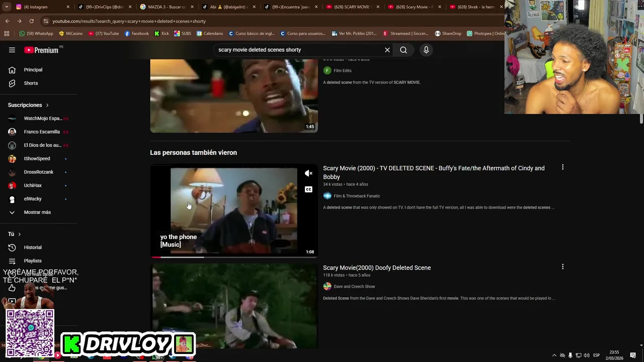This screenshot has height=362, width=644.
Task: Open the browser apps grid icon
Action: point(7,34)
